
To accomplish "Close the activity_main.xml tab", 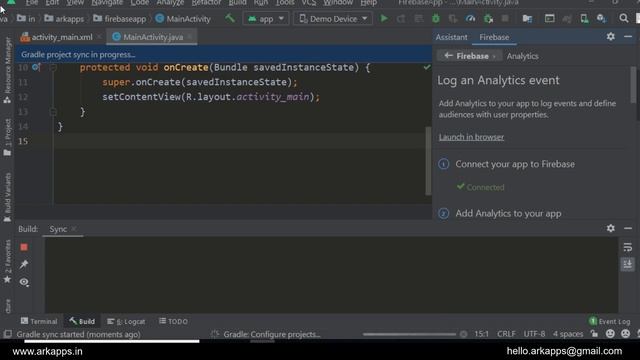I will tap(99, 37).
